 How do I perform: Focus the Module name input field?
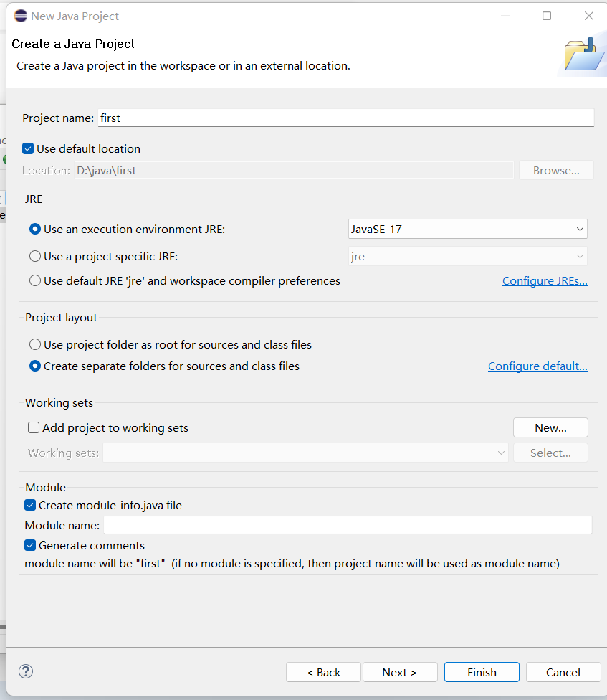pos(348,526)
